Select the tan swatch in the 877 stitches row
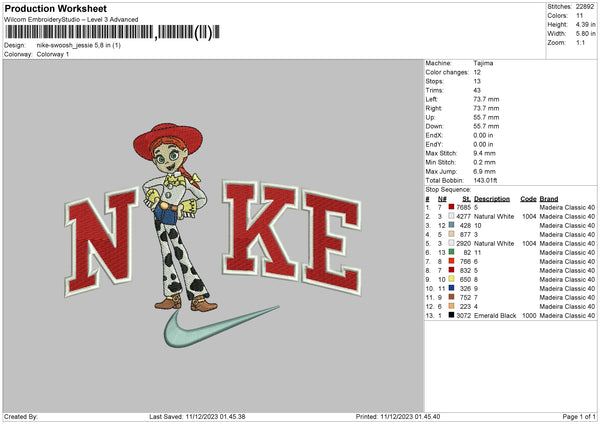This screenshot has height=424, width=600. tap(452, 234)
